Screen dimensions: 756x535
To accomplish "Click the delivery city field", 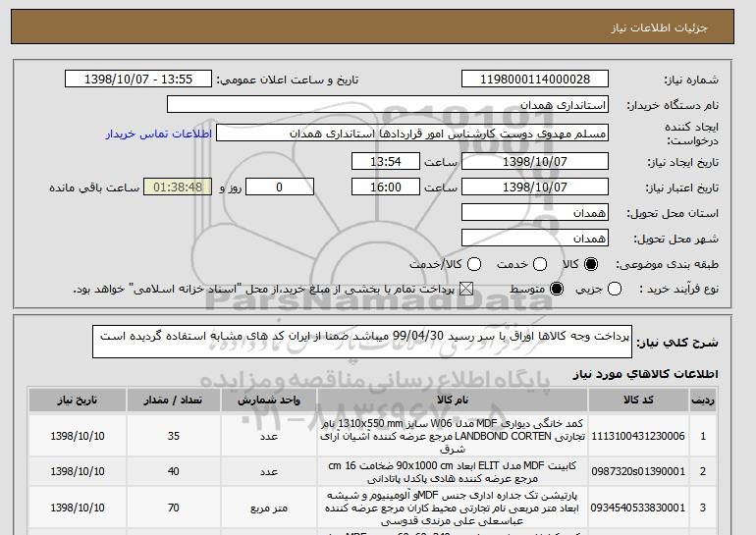I will [535, 239].
